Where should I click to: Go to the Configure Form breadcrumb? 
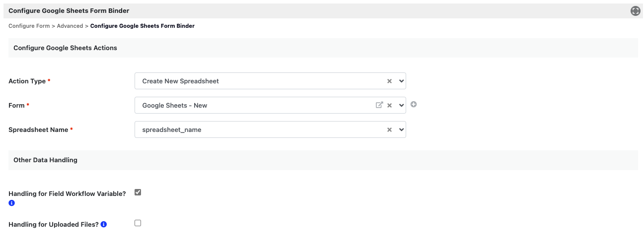click(29, 26)
